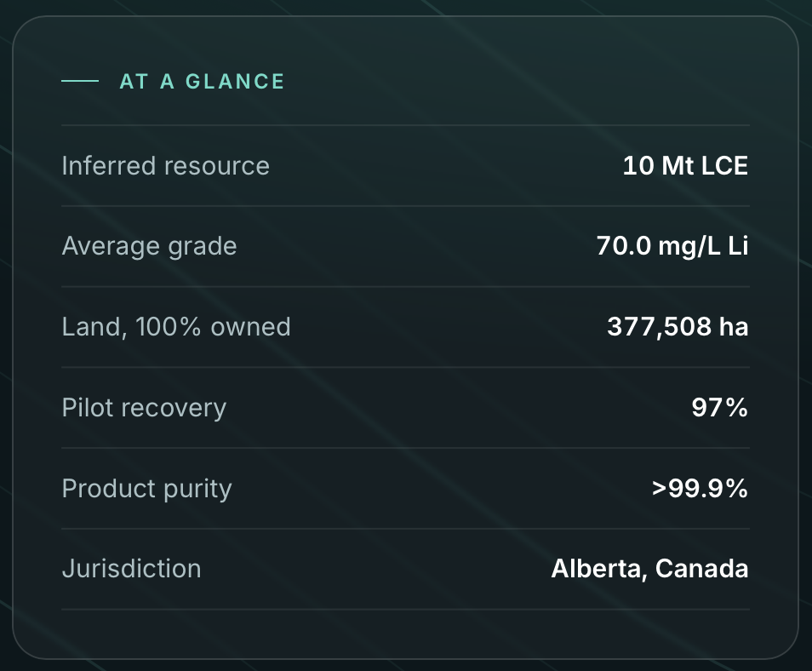
Task: Select the Product purity label
Action: tap(146, 489)
